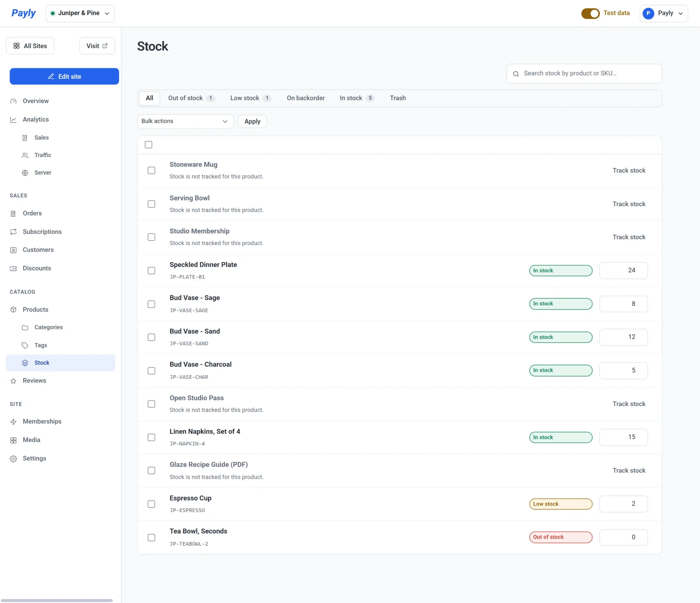Viewport: 700px width, 603px height.
Task: Open the Juniper & Pine site switcher
Action: [x=80, y=13]
